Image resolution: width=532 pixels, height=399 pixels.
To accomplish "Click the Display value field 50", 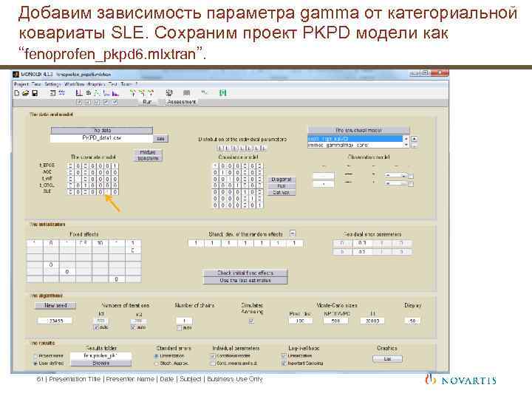I will click(x=412, y=321).
